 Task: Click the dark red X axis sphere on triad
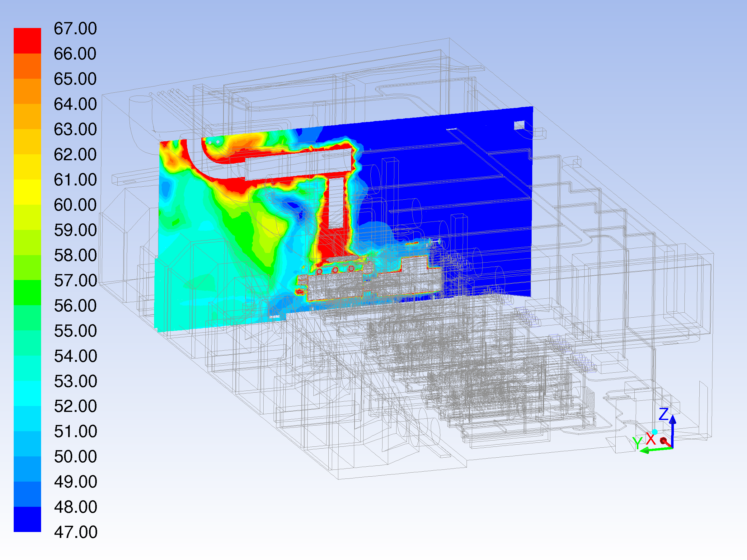(x=663, y=441)
